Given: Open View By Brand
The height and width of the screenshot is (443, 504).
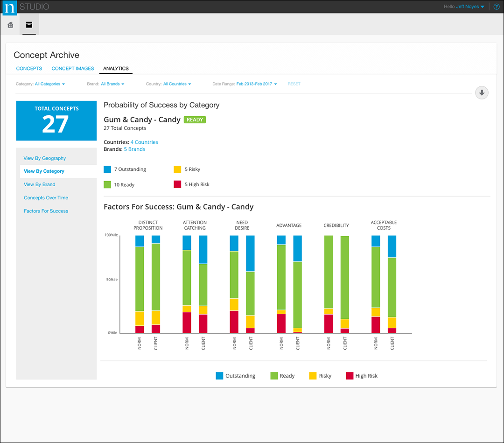Looking at the screenshot, I should (x=40, y=184).
